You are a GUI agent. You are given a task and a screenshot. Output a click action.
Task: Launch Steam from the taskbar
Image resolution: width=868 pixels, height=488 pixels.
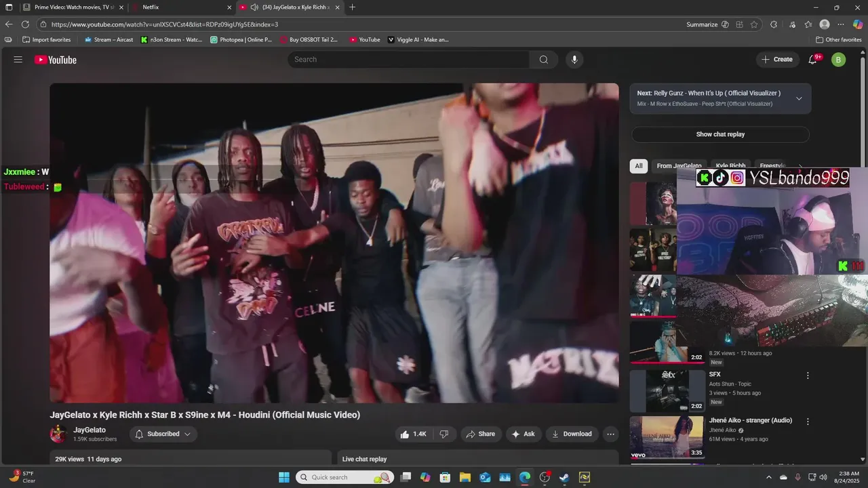click(564, 477)
